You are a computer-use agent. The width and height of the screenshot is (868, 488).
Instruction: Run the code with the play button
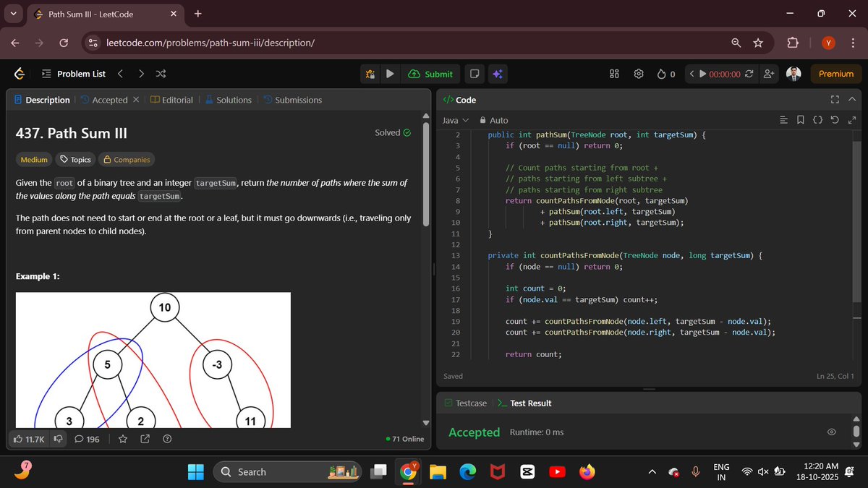coord(390,74)
